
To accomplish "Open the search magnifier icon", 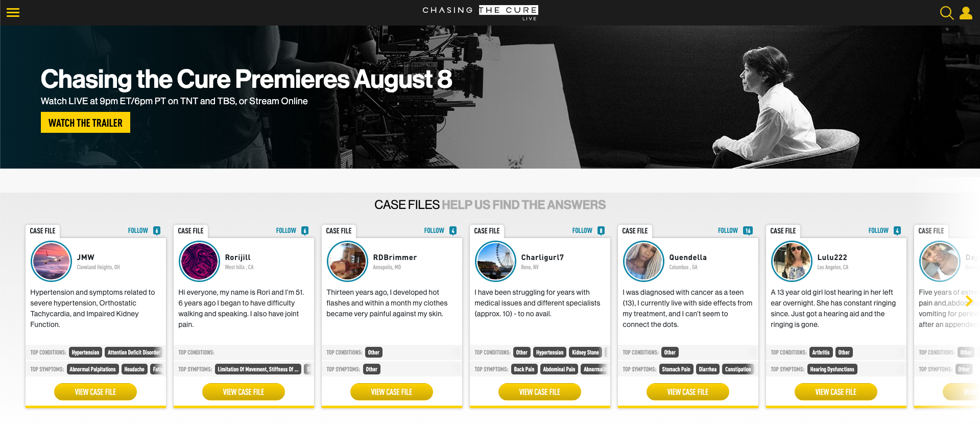I will tap(946, 13).
